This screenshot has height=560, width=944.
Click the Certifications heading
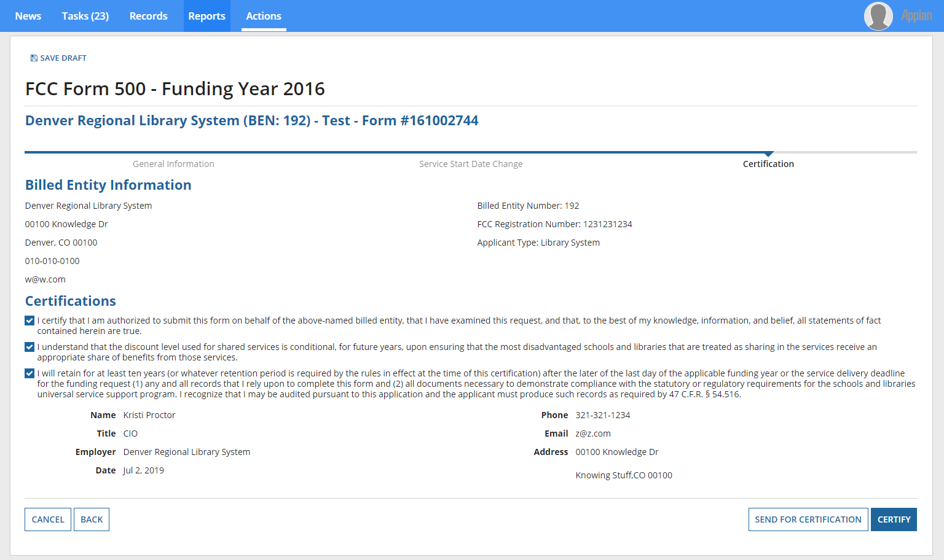(x=71, y=301)
